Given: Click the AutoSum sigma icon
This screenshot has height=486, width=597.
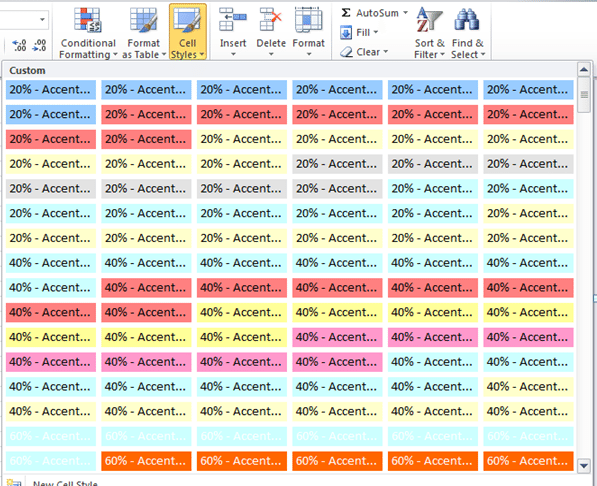Looking at the screenshot, I should pos(346,13).
